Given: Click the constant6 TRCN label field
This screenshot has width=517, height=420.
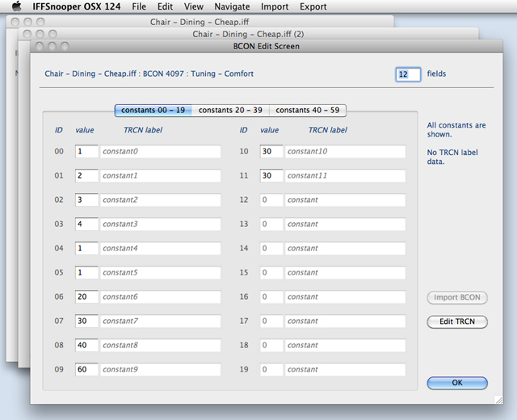Looking at the screenshot, I should pos(160,296).
